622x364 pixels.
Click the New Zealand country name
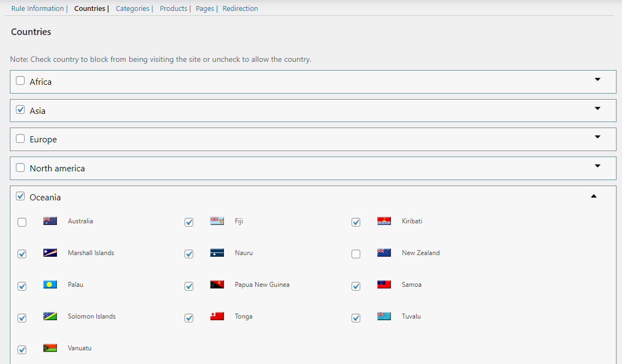(421, 252)
